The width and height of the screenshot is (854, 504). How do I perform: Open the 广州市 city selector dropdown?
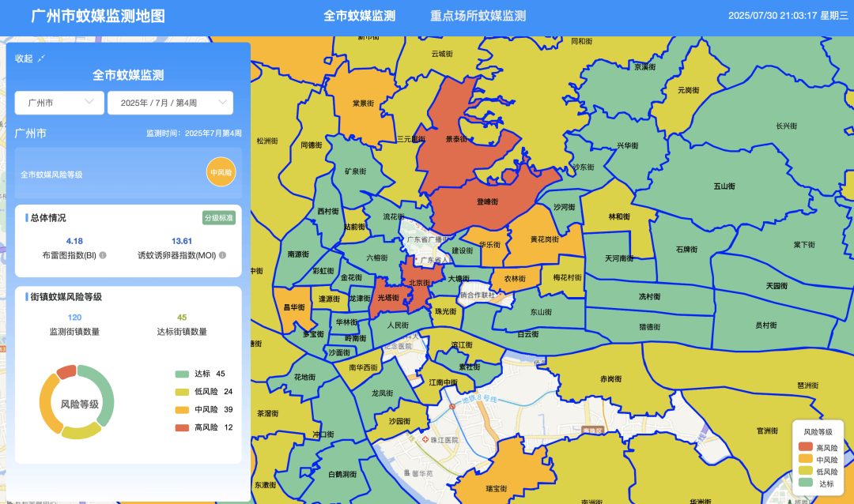click(x=59, y=103)
